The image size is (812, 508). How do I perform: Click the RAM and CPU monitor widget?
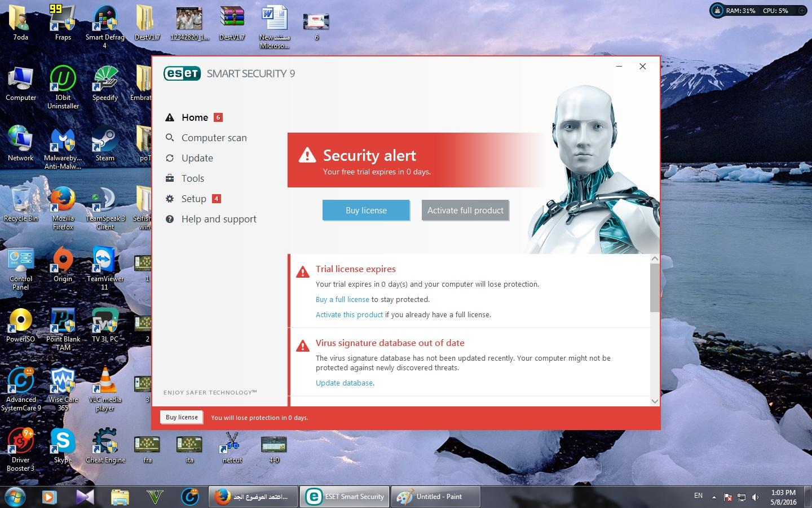(x=758, y=10)
